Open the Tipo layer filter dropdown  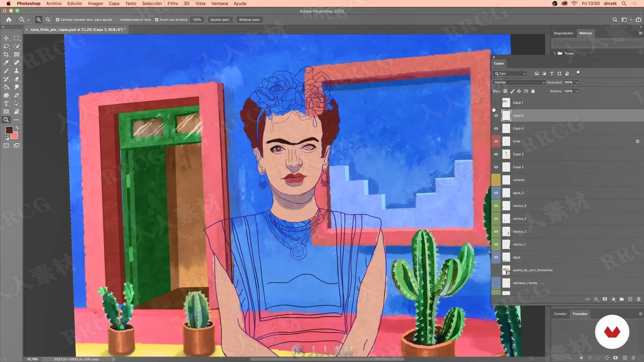click(x=510, y=74)
